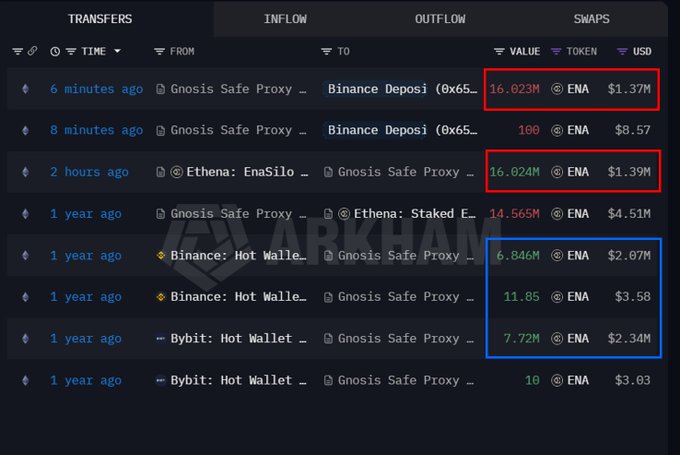Select Binance Deposi entity in 16.023M row
Viewport: 680px width, 455px height.
click(377, 89)
